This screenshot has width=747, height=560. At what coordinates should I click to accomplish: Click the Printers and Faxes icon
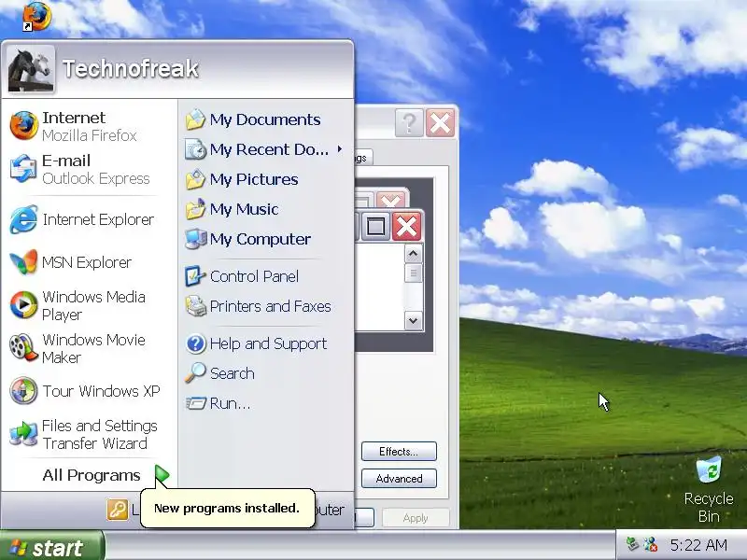click(195, 306)
